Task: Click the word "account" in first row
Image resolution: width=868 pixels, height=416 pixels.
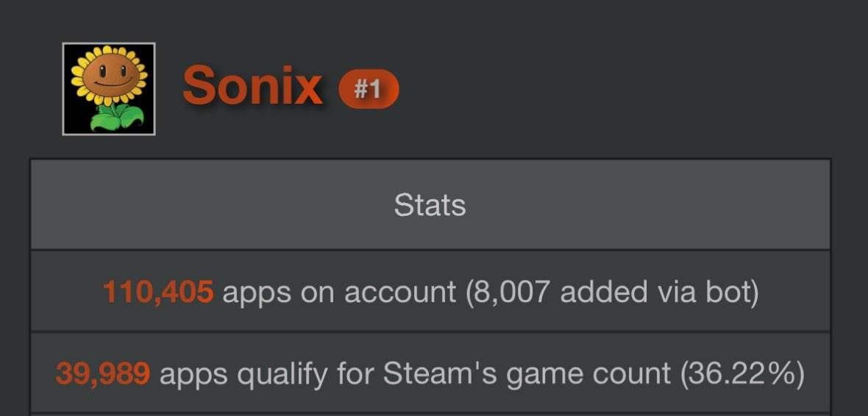Action: pos(400,293)
